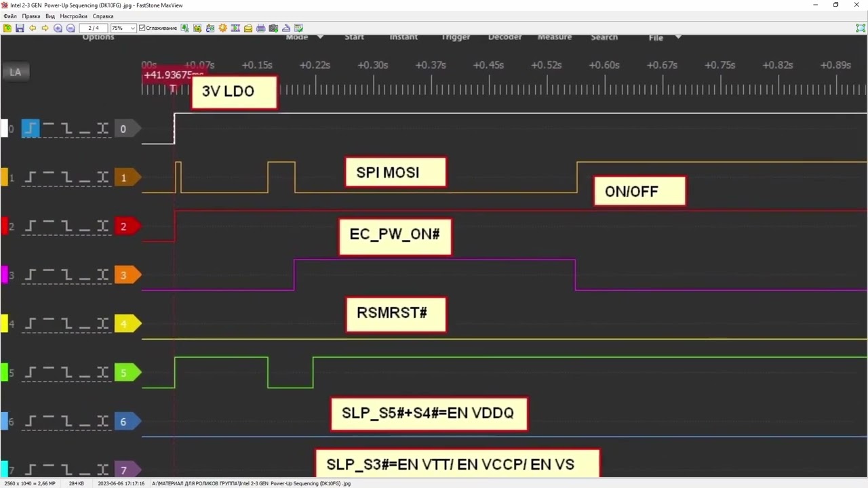Screen dimensions: 868x488
Task: Open the Вид menu
Action: click(50, 16)
